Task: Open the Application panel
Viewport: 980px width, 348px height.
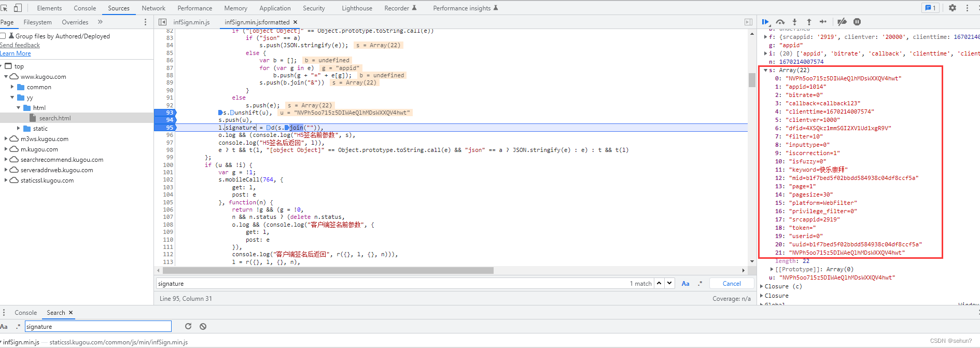Action: click(275, 8)
